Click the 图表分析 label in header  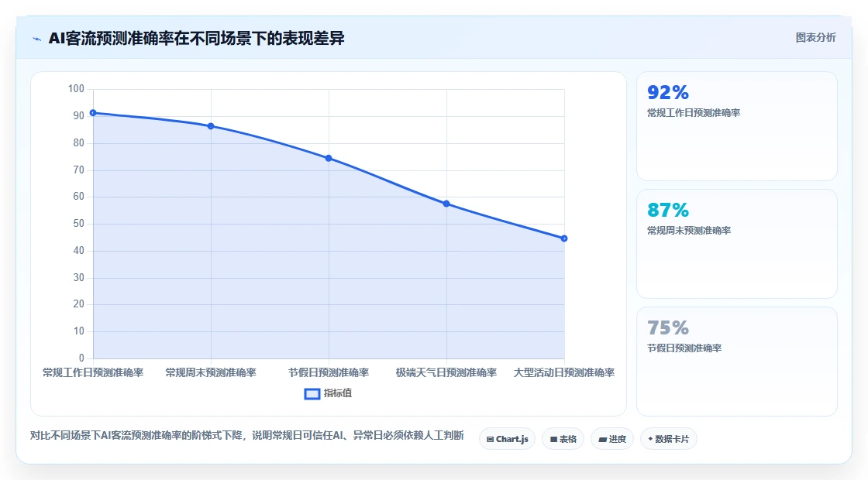pos(815,38)
